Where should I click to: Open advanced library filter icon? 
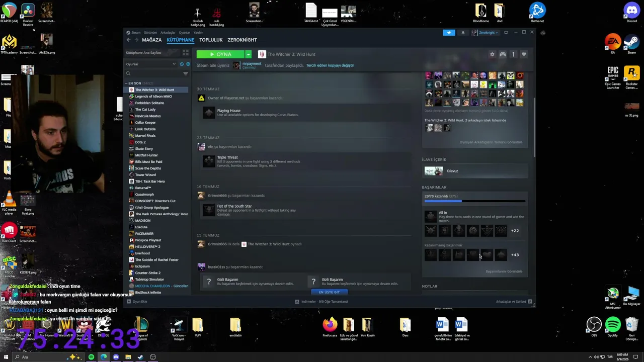pos(186,73)
